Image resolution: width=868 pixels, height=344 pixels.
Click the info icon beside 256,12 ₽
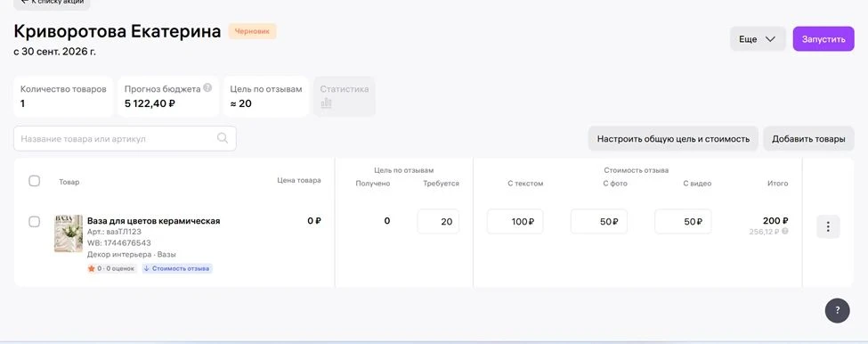785,231
